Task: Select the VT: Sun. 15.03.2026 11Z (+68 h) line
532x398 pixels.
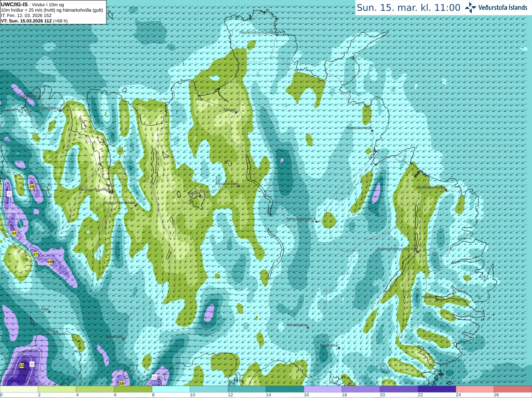Action: [x=34, y=21]
